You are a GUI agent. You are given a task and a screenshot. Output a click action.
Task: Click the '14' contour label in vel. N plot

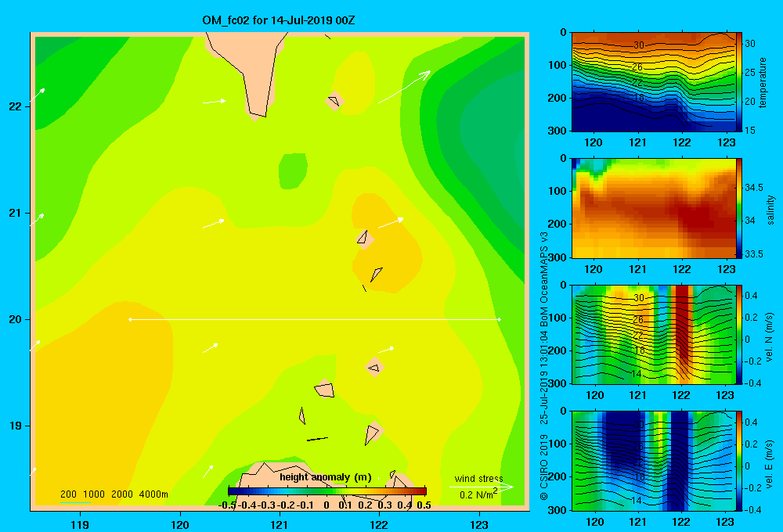coord(636,373)
